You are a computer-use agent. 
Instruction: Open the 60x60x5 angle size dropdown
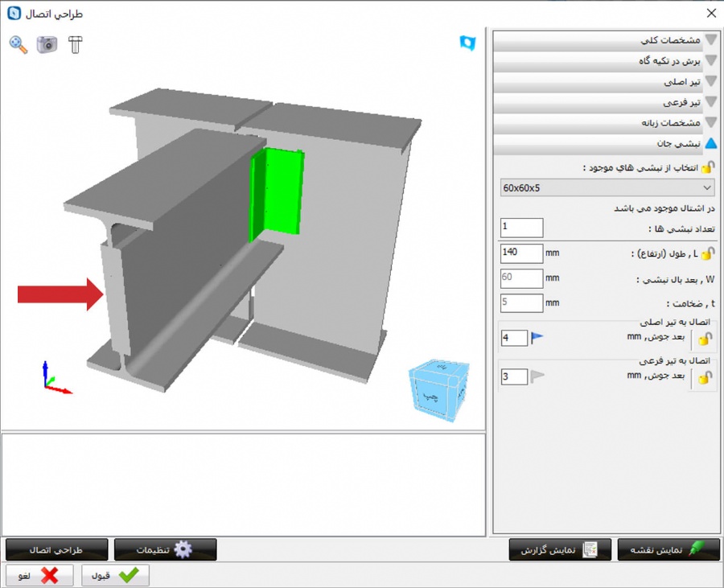pyautogui.click(x=607, y=187)
